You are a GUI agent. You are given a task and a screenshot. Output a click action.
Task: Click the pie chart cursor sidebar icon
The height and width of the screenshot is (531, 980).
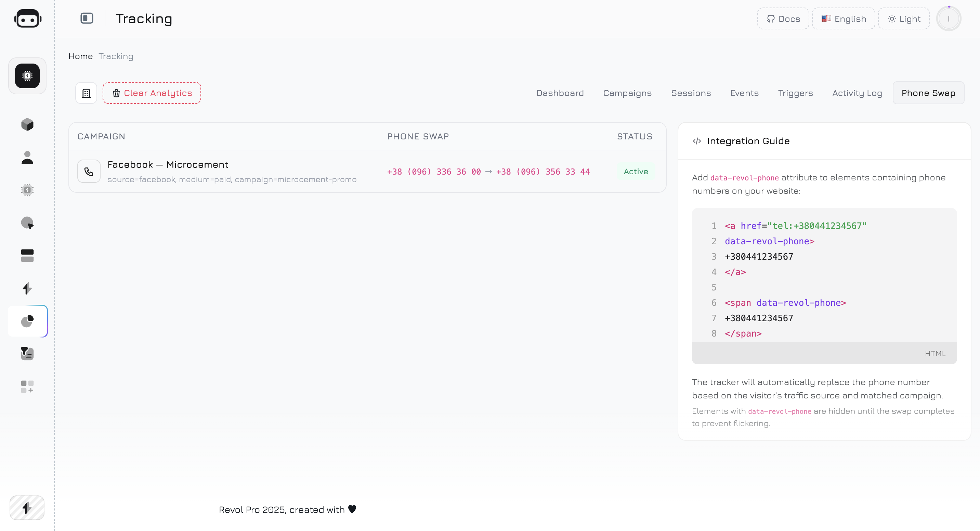coord(27,223)
